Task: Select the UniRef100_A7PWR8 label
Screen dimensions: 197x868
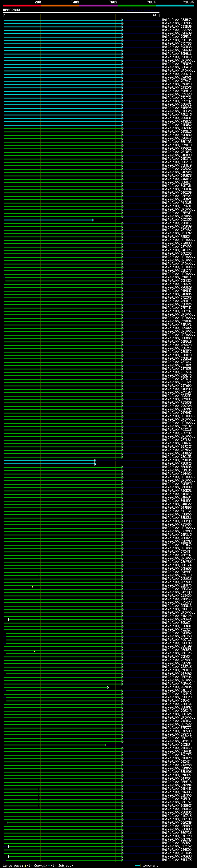Action: [177, 64]
